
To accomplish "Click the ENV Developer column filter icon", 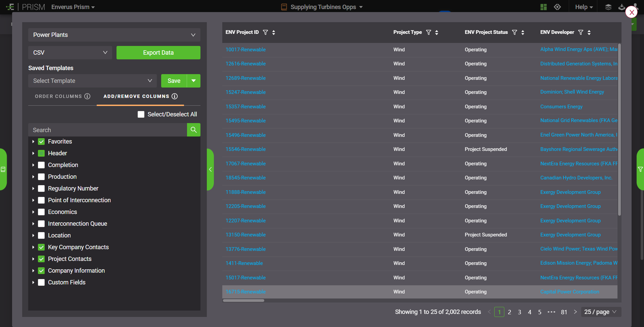I will (x=581, y=32).
